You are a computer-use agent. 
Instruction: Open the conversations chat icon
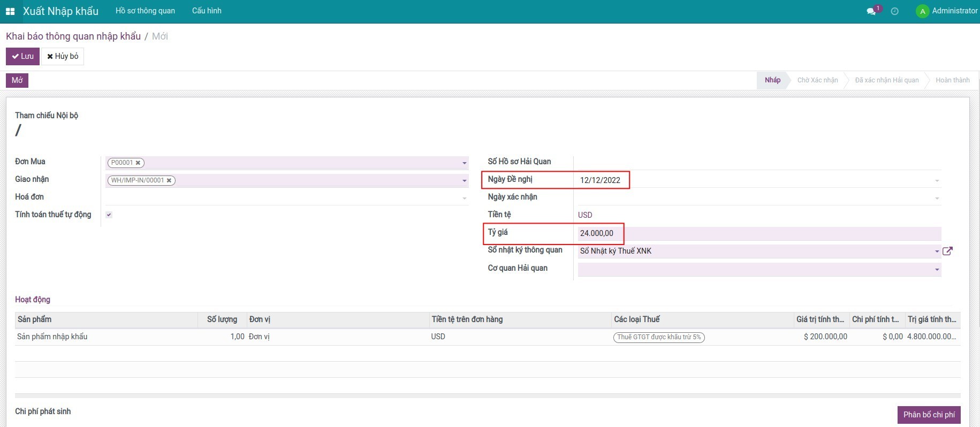click(871, 11)
